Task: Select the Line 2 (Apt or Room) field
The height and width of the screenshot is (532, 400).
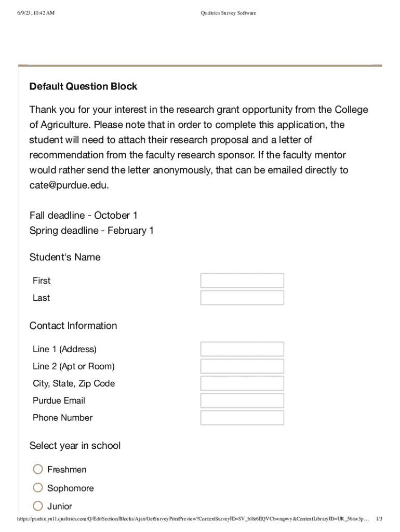Action: click(x=242, y=366)
